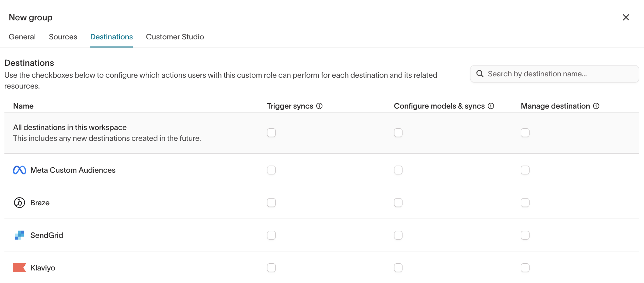Image resolution: width=644 pixels, height=283 pixels.
Task: Click the info icon next to Manage destination
Action: (x=596, y=106)
